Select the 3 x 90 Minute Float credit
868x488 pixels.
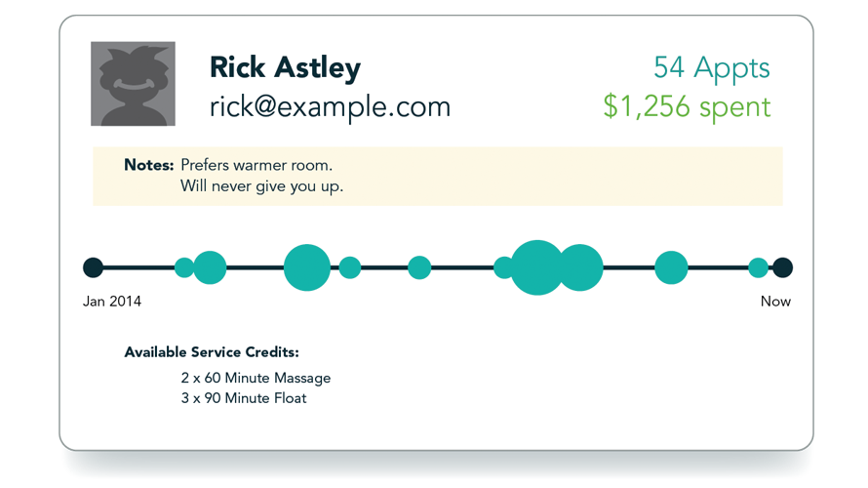pos(244,398)
